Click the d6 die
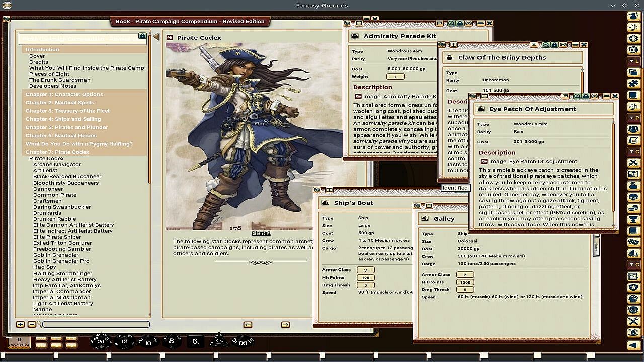 (195, 342)
